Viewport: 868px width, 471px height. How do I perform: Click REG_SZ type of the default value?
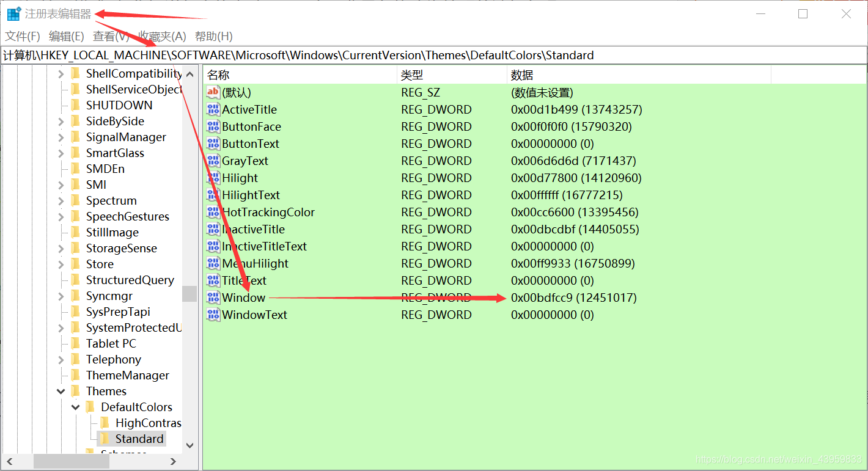[421, 92]
